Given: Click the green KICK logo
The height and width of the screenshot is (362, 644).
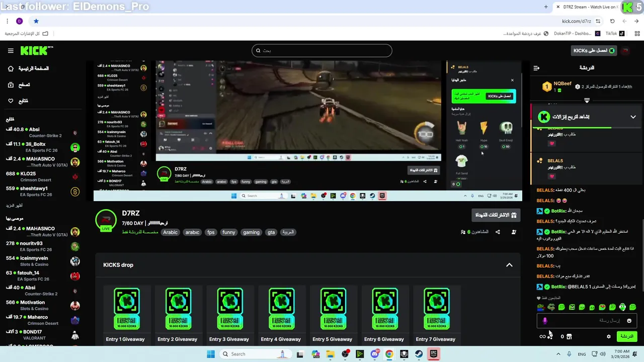Looking at the screenshot, I should [36, 50].
